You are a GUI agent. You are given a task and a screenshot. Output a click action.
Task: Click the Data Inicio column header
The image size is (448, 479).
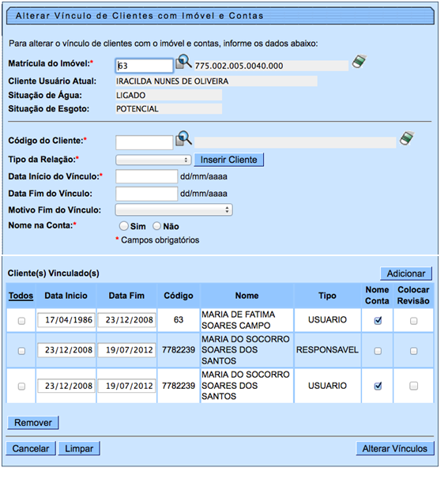click(66, 296)
